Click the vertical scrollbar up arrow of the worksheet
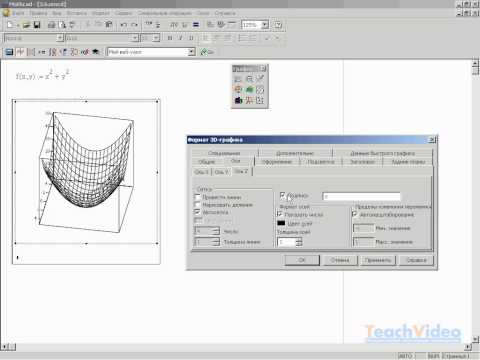The height and width of the screenshot is (360, 480). click(x=476, y=63)
